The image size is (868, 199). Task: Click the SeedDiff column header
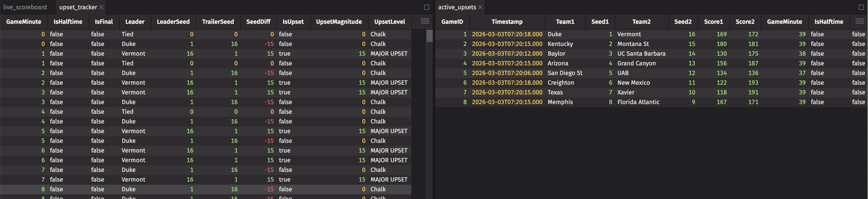tap(258, 22)
